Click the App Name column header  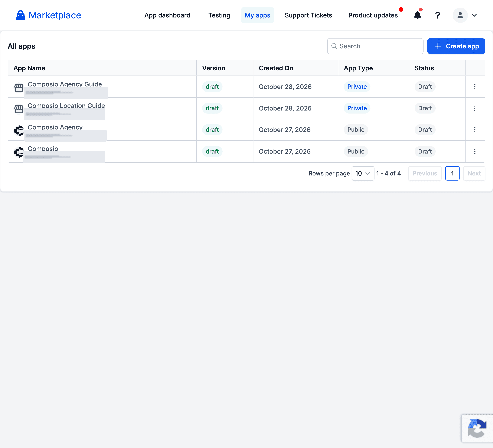(29, 68)
